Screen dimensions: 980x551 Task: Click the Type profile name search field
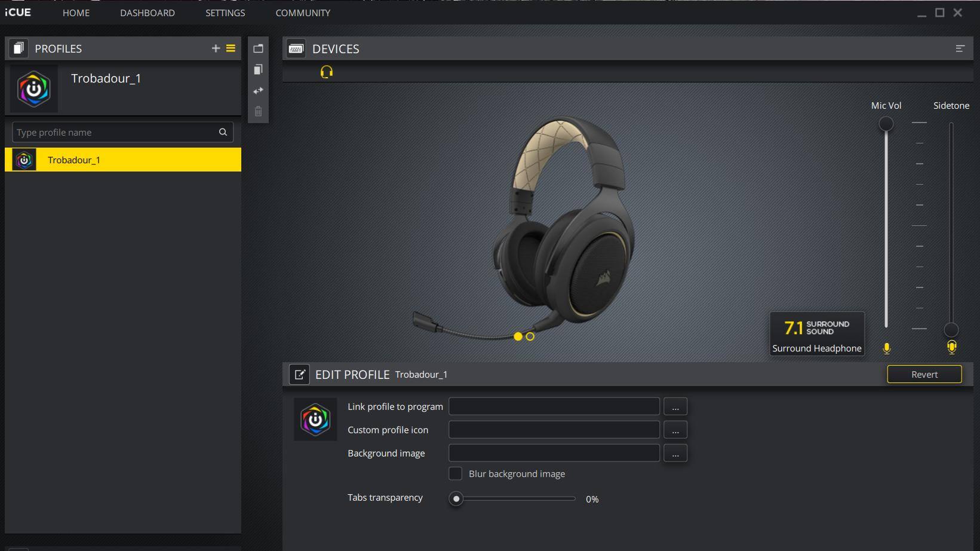tap(116, 132)
